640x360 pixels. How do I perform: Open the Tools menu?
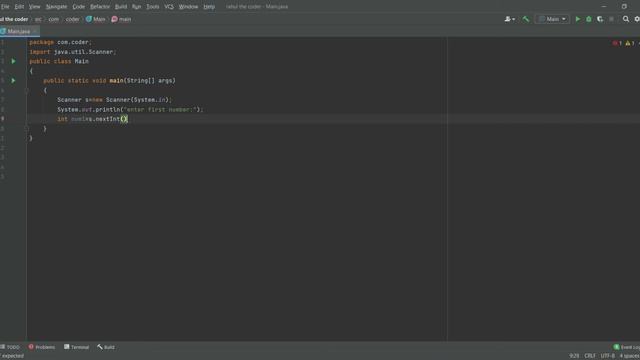click(153, 7)
